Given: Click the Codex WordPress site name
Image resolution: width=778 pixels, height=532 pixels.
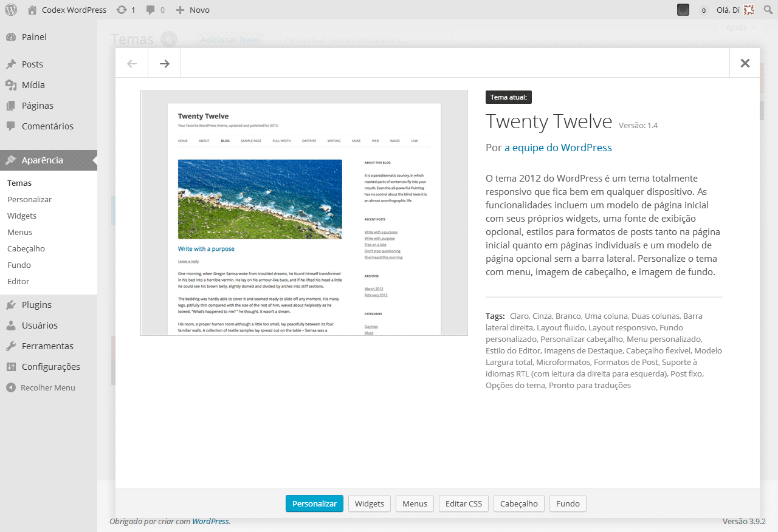Looking at the screenshot, I should 74,10.
